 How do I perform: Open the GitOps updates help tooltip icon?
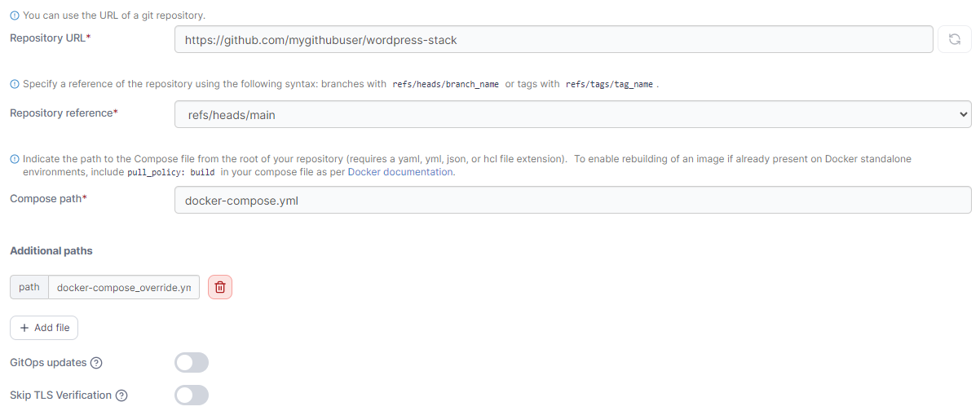coord(96,363)
